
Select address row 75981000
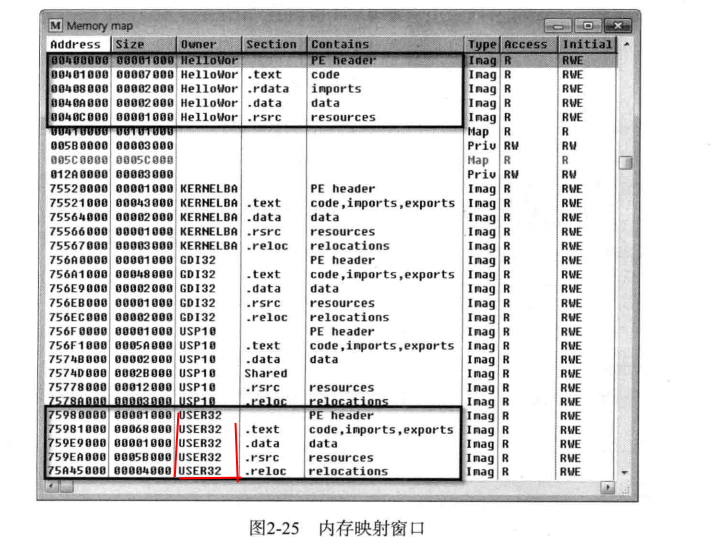(330, 430)
